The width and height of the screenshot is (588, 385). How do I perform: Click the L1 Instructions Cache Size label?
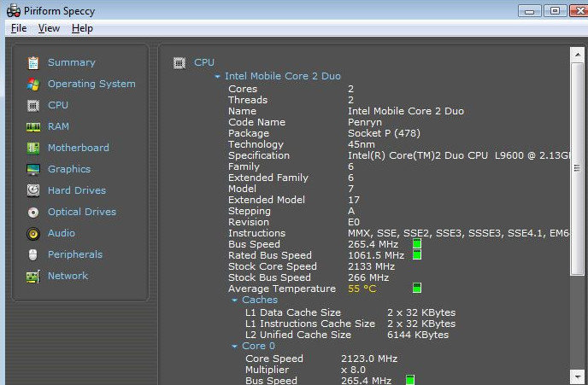(x=309, y=324)
